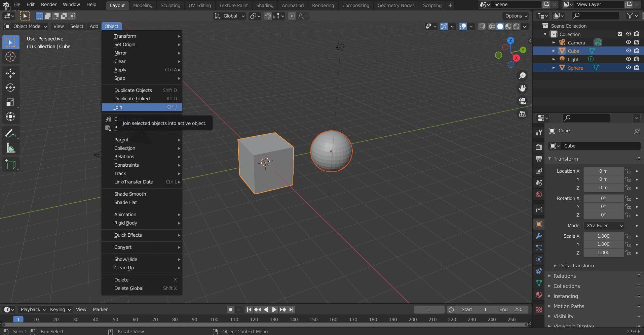Hide the Sphere in the viewport
This screenshot has height=335, width=644.
click(x=628, y=67)
